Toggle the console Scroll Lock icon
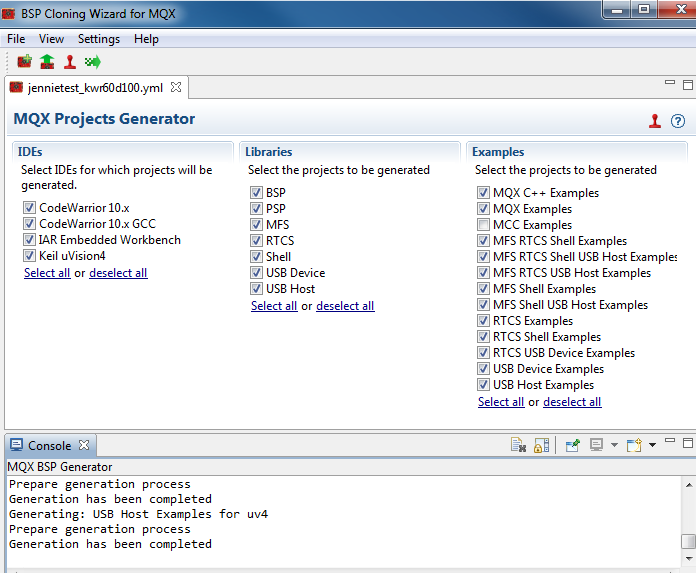 pos(541,445)
